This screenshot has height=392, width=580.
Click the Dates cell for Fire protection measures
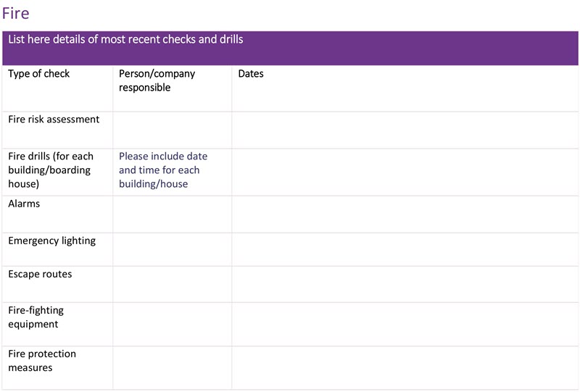(x=405, y=367)
